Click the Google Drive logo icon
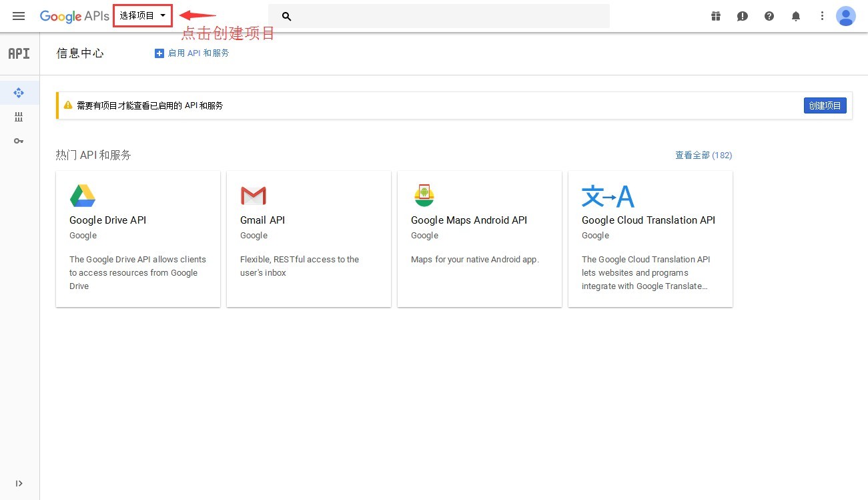Viewport: 868px width, 500px height. [83, 196]
